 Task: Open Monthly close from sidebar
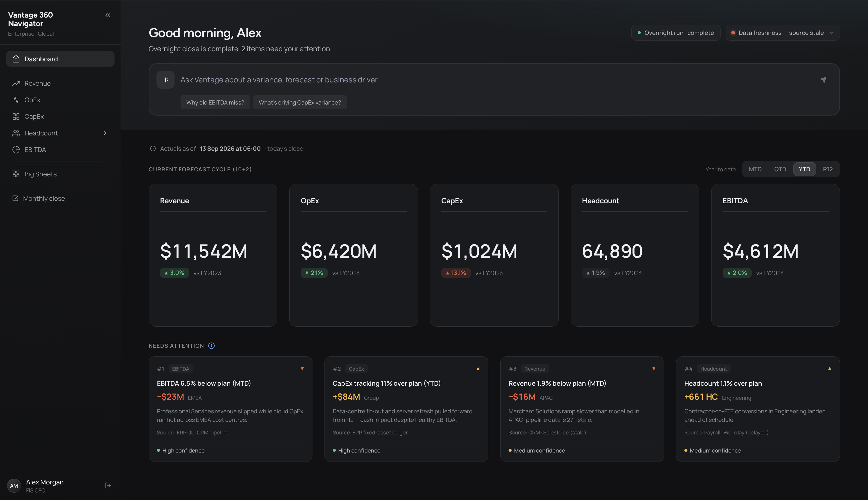tap(60, 198)
